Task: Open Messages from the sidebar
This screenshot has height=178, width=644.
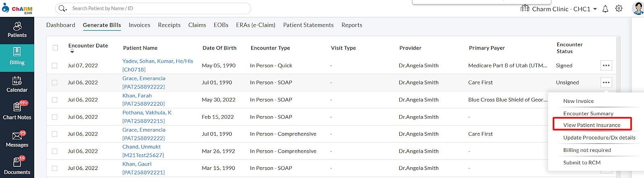Action: 17,139
